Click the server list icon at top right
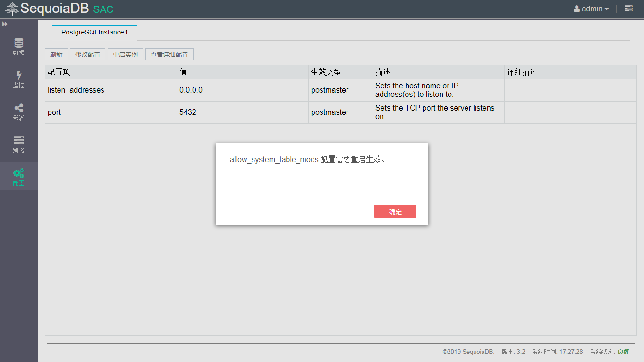The height and width of the screenshot is (362, 644). (628, 9)
